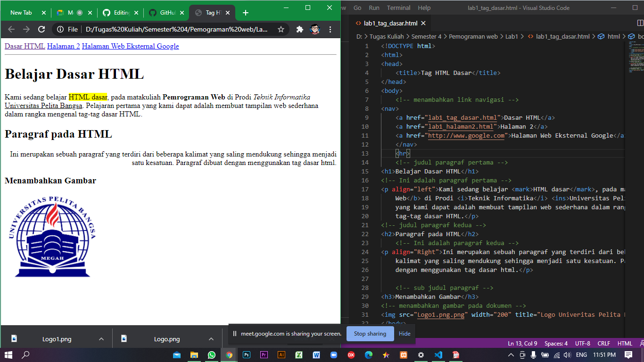Show hidden system tray icons chevron

click(x=512, y=355)
